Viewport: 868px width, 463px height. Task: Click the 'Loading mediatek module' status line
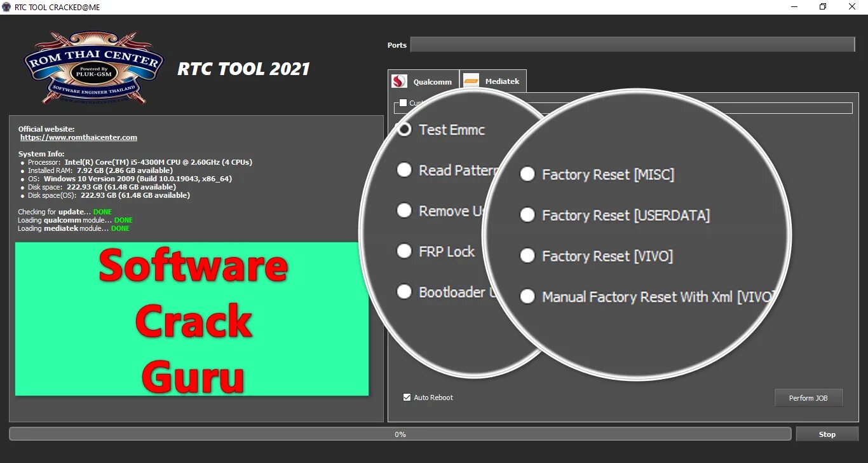coord(74,228)
